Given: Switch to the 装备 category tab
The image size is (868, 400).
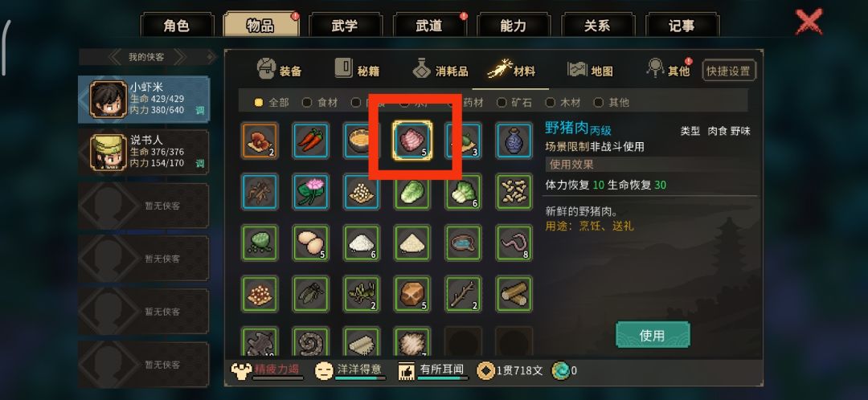Looking at the screenshot, I should coord(280,70).
